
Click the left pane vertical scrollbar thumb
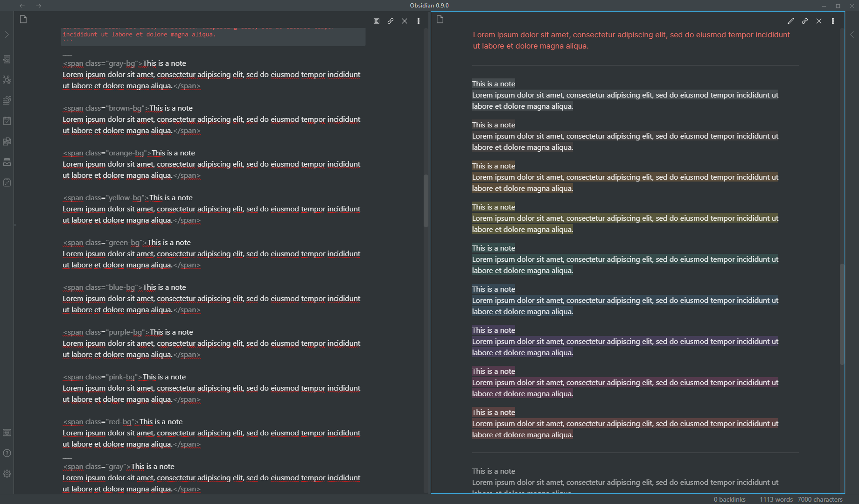pos(426,201)
